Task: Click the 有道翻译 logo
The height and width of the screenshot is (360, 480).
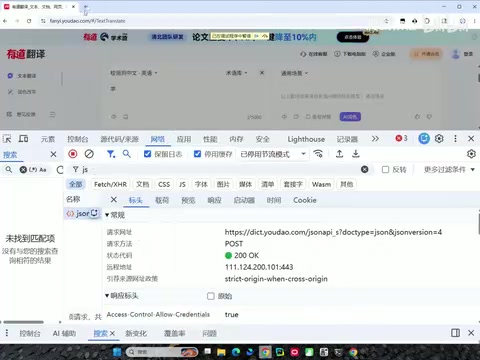Action: 26,54
